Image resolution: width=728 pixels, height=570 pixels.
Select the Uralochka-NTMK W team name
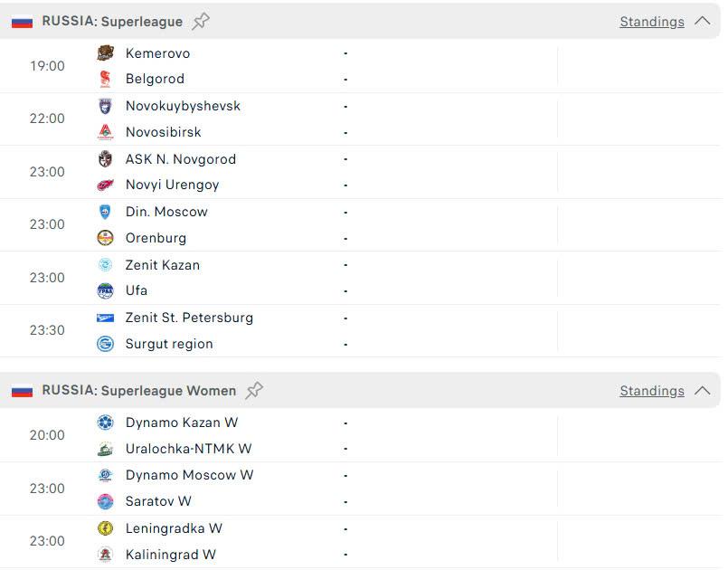pyautogui.click(x=188, y=449)
